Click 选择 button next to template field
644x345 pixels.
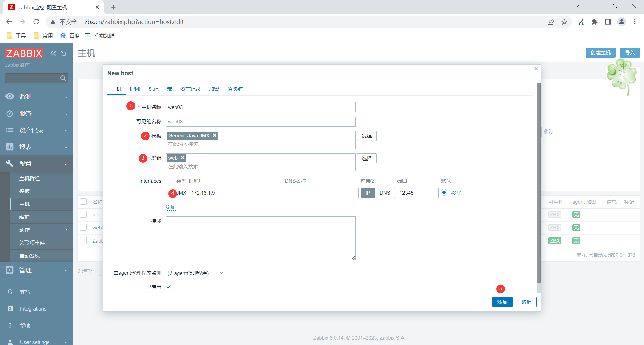click(x=367, y=136)
